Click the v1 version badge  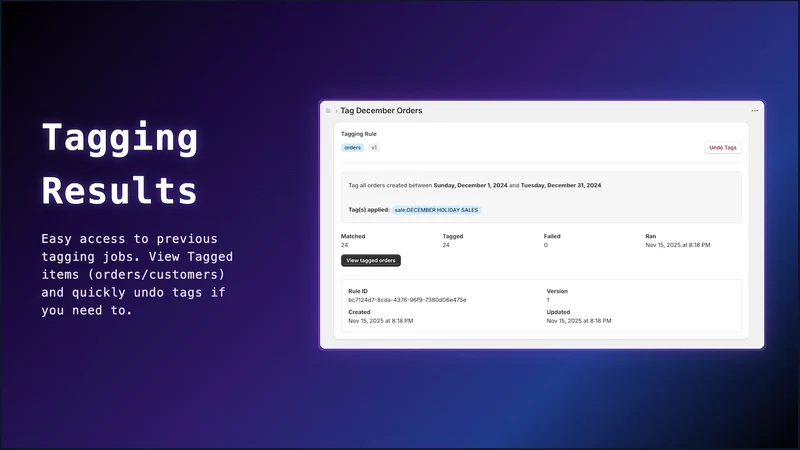374,147
